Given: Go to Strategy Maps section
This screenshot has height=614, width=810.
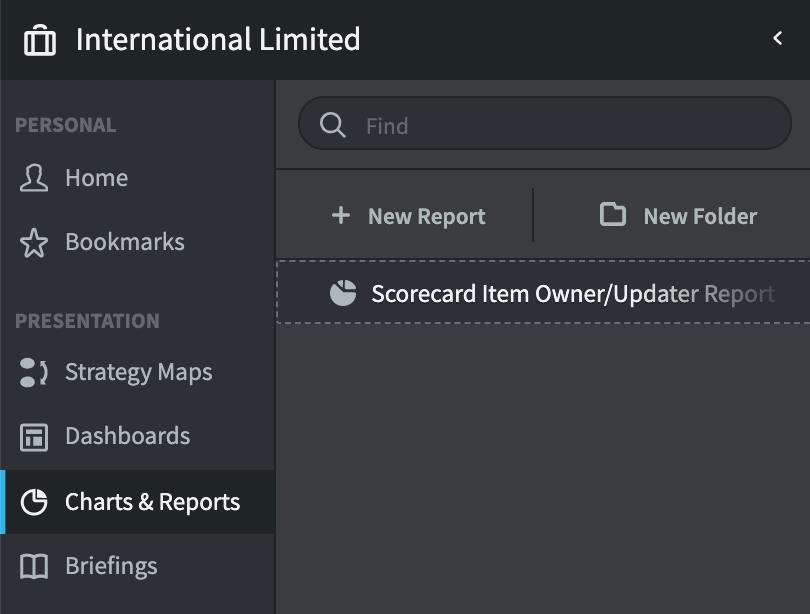Looking at the screenshot, I should click(x=137, y=372).
